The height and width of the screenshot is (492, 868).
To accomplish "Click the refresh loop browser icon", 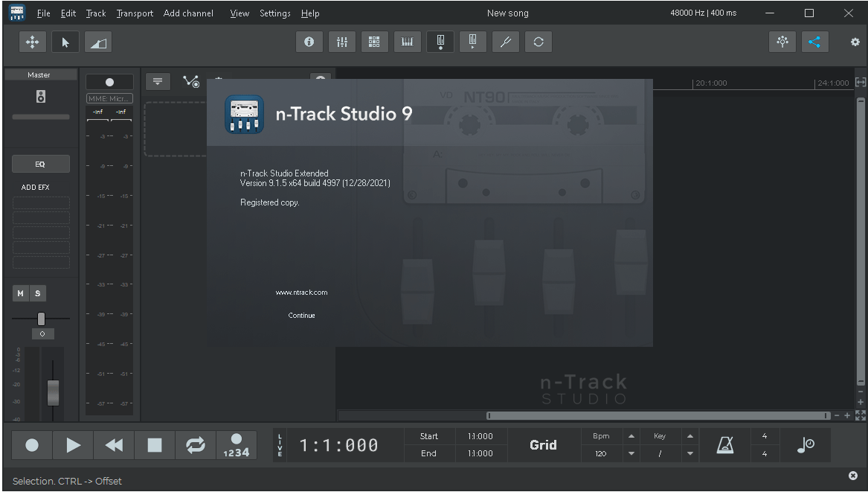I will (x=539, y=42).
